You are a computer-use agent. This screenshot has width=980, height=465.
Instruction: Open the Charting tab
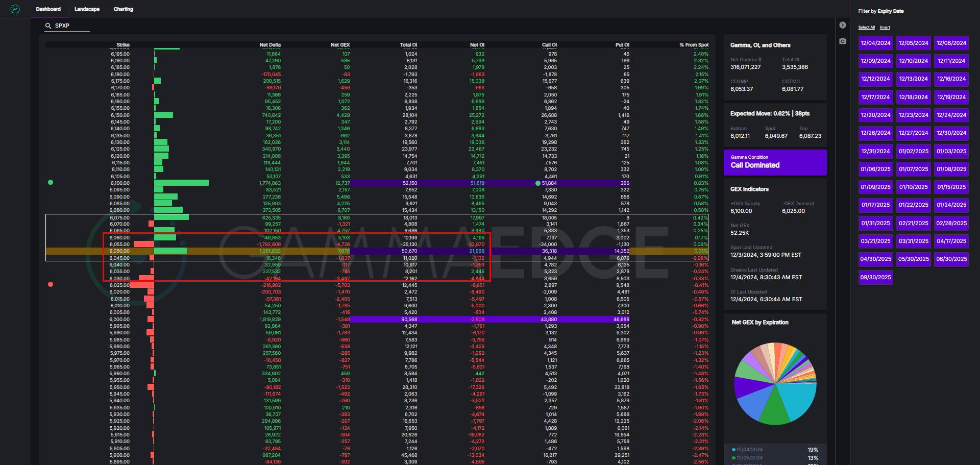(123, 9)
